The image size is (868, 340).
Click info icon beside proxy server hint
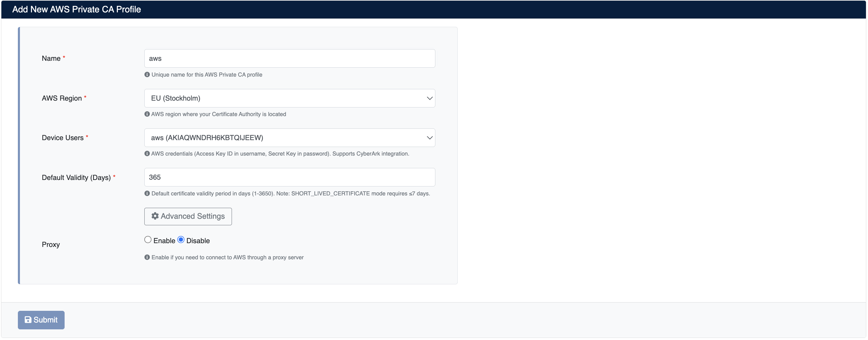point(147,257)
